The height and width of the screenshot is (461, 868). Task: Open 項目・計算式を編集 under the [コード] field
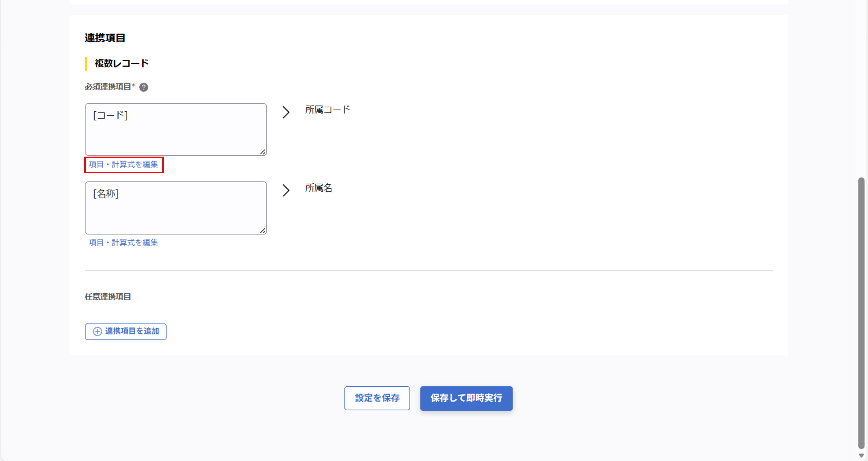pyautogui.click(x=123, y=165)
